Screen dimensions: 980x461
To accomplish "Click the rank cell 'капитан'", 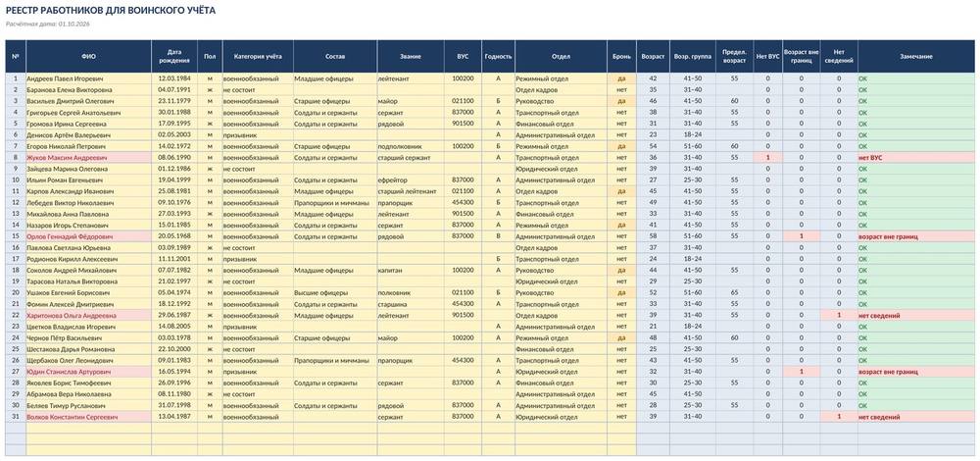I will (x=411, y=270).
